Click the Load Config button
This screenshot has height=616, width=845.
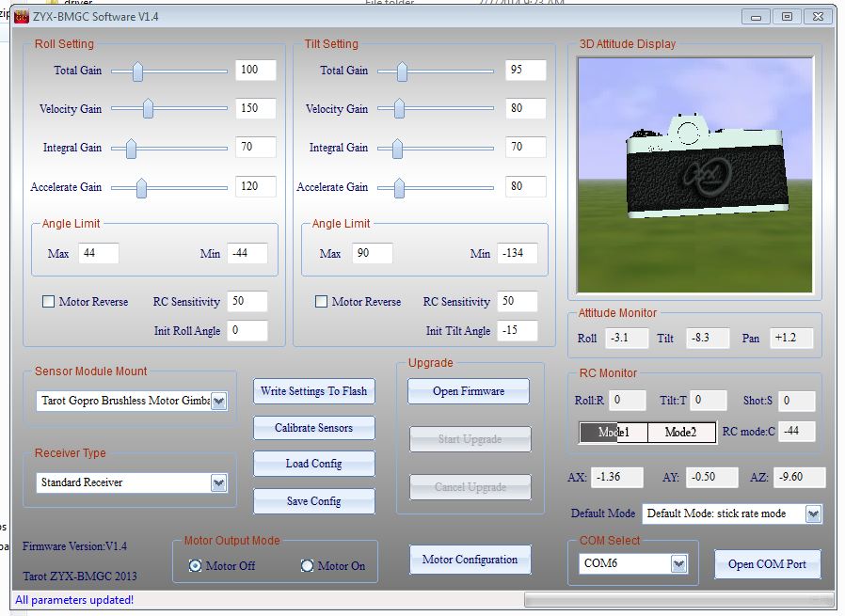[x=314, y=464]
